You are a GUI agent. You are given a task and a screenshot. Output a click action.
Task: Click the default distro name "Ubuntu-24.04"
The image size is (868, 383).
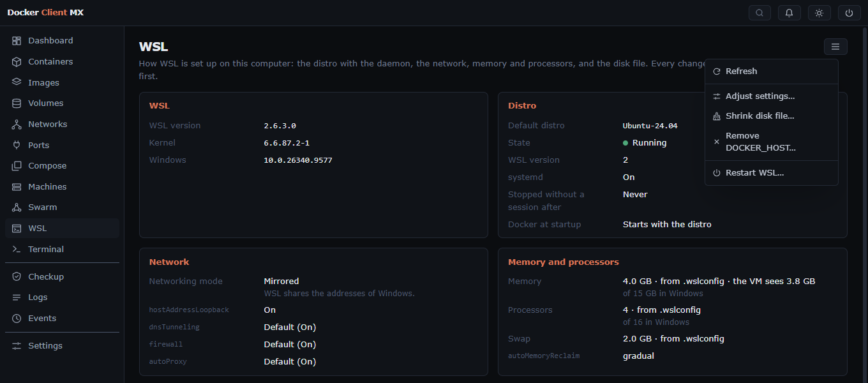pyautogui.click(x=650, y=126)
